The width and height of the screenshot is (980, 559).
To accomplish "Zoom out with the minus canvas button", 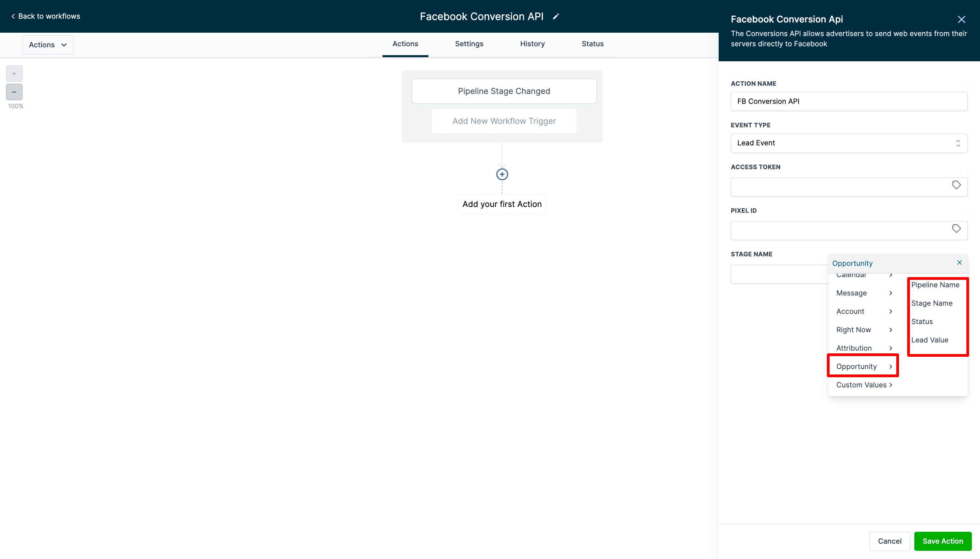I will 14,92.
